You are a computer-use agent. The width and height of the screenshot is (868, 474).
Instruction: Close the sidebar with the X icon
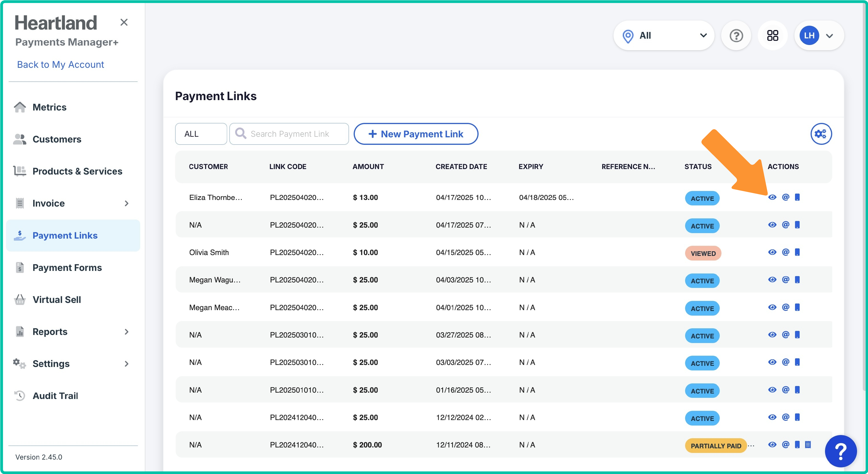pyautogui.click(x=124, y=22)
